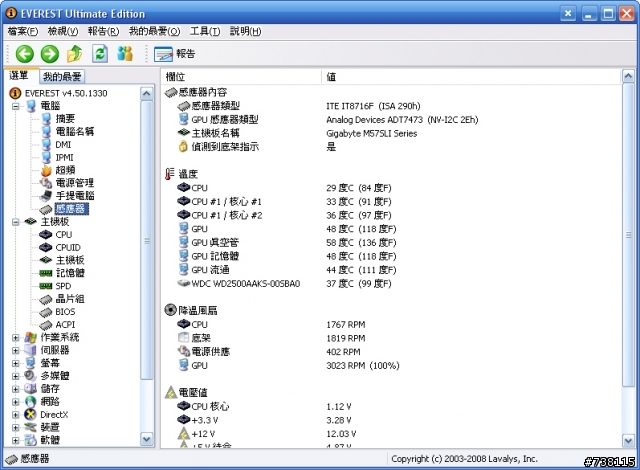Click the 超頻 flame icon
This screenshot has height=470, width=640.
47,170
